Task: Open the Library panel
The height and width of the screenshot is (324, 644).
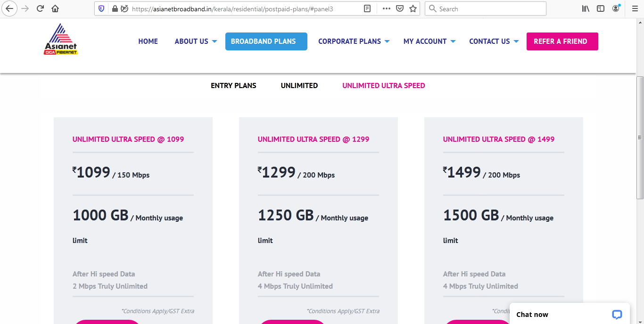Action: coord(586,8)
